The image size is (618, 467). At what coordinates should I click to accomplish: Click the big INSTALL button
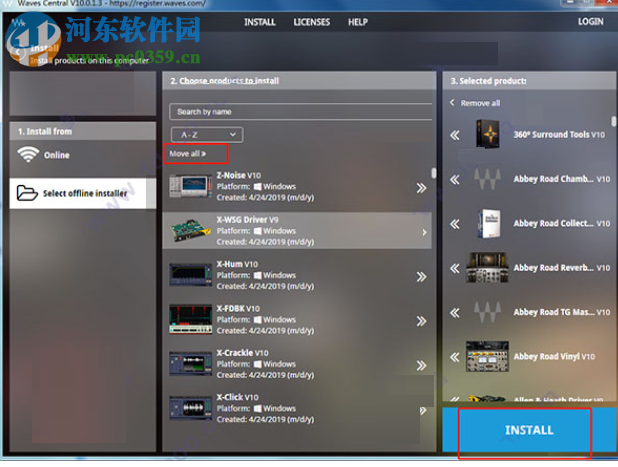coord(529,430)
